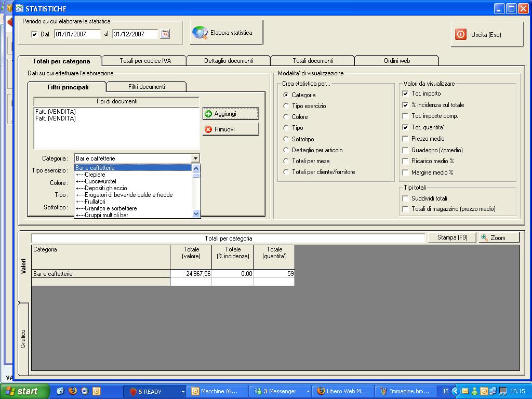Viewport: 532px width, 399px height.
Task: Select Tipo esercizio radio option
Action: pos(286,106)
